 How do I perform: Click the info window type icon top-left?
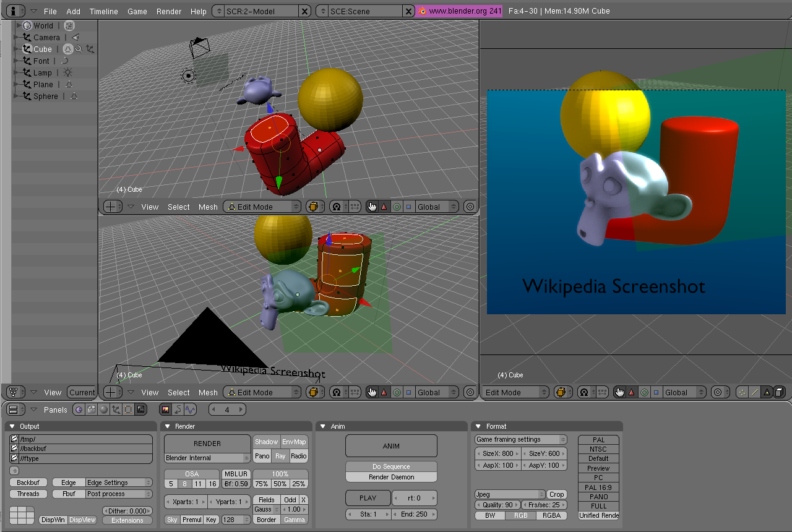[x=14, y=11]
